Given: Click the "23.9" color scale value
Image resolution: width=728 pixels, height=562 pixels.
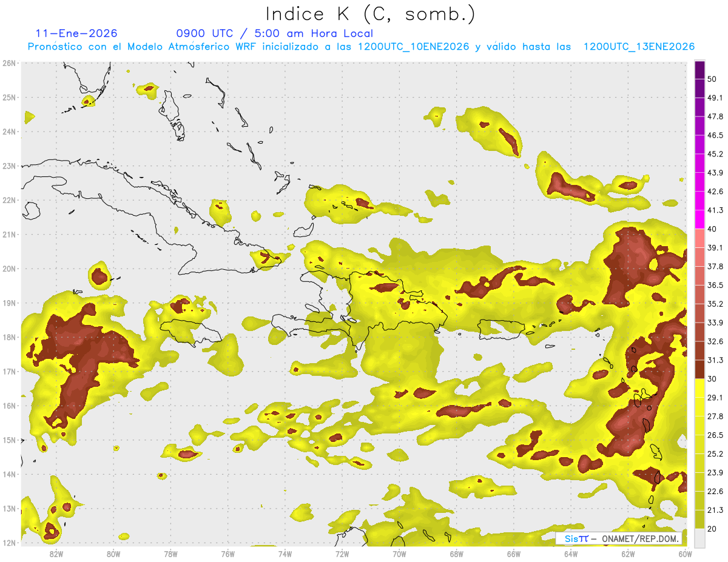Looking at the screenshot, I should point(715,473).
